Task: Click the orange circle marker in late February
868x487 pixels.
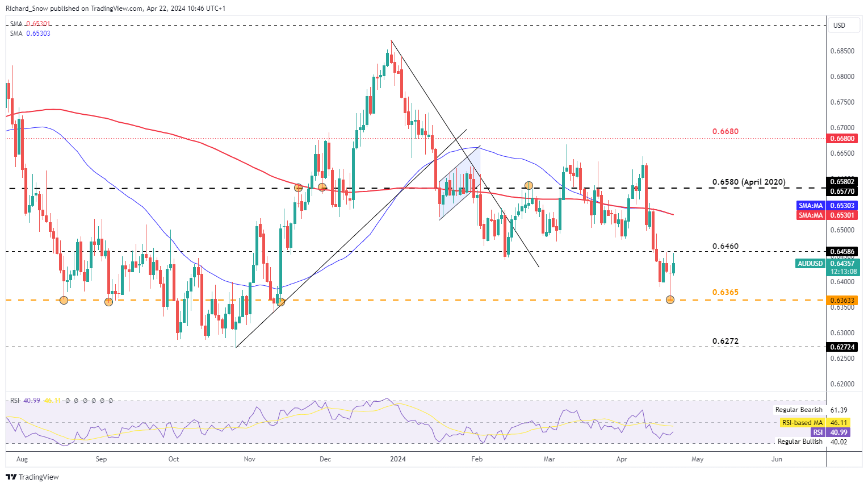Action: click(x=529, y=185)
